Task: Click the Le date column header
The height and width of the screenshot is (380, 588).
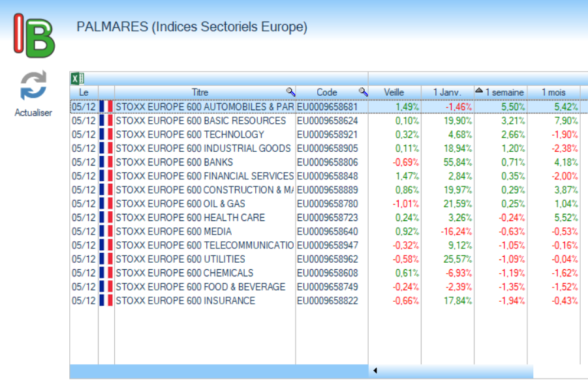Action: click(x=84, y=93)
